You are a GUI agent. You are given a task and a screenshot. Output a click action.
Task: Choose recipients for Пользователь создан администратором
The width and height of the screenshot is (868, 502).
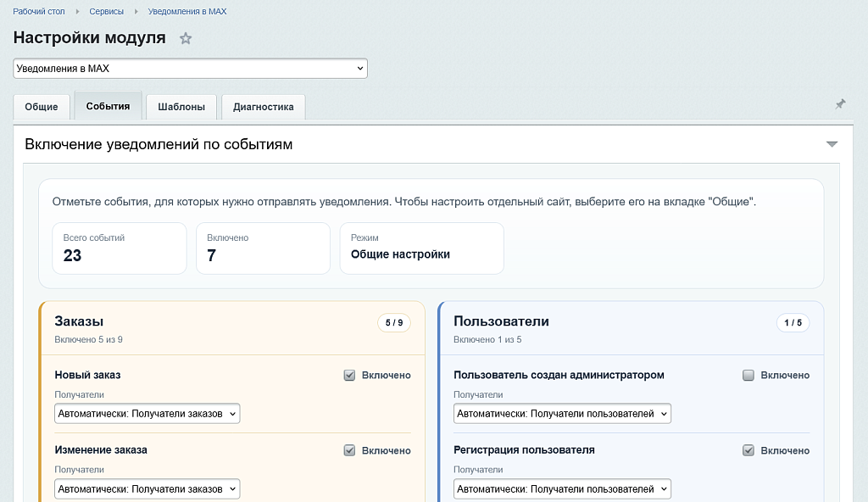562,414
